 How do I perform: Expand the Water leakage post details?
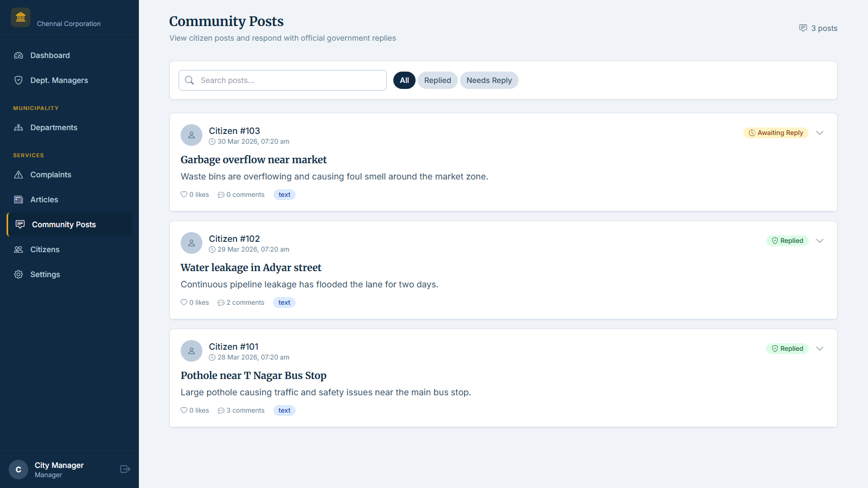[x=820, y=240]
